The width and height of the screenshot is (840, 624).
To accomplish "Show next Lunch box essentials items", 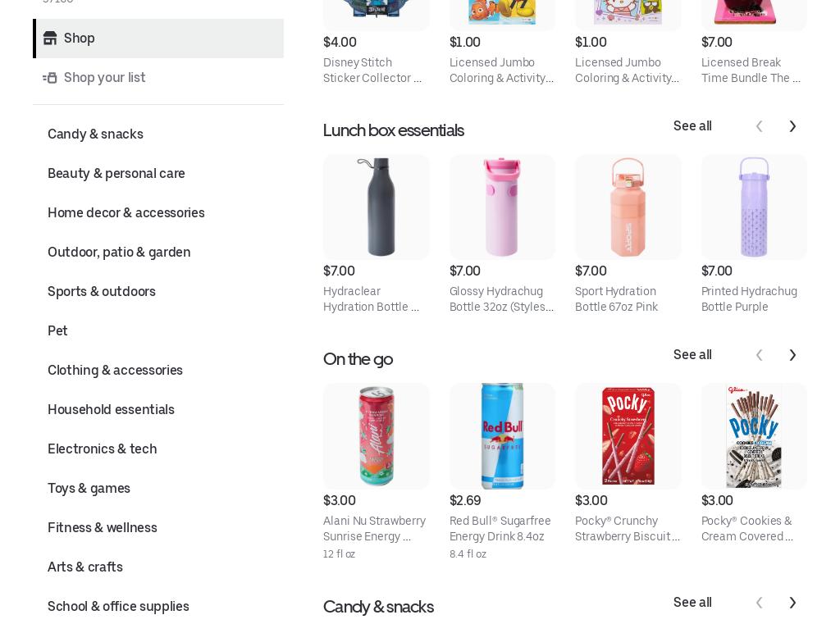I will click(x=792, y=126).
